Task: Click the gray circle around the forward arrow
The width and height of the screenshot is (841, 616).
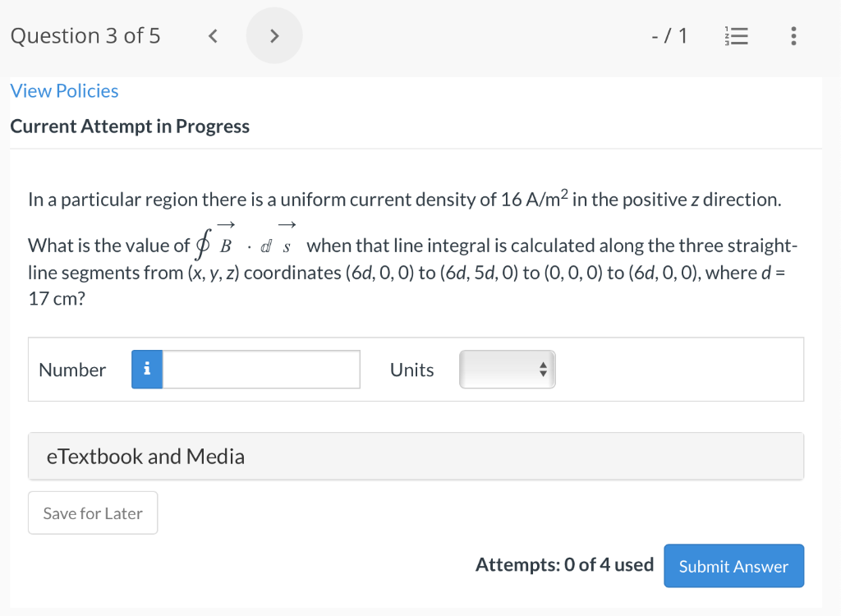Action: 274,35
